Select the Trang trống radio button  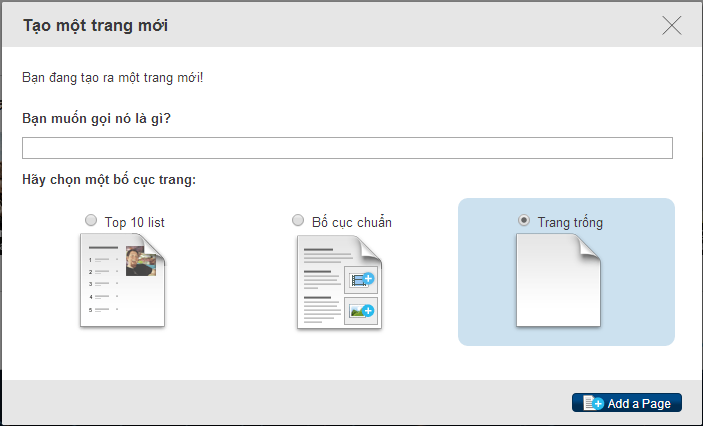524,220
